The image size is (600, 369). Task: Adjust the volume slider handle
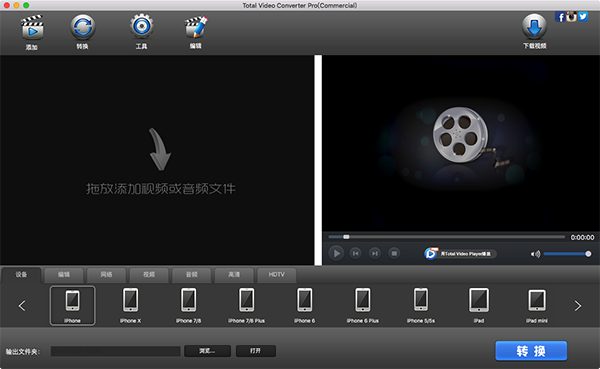click(x=588, y=254)
